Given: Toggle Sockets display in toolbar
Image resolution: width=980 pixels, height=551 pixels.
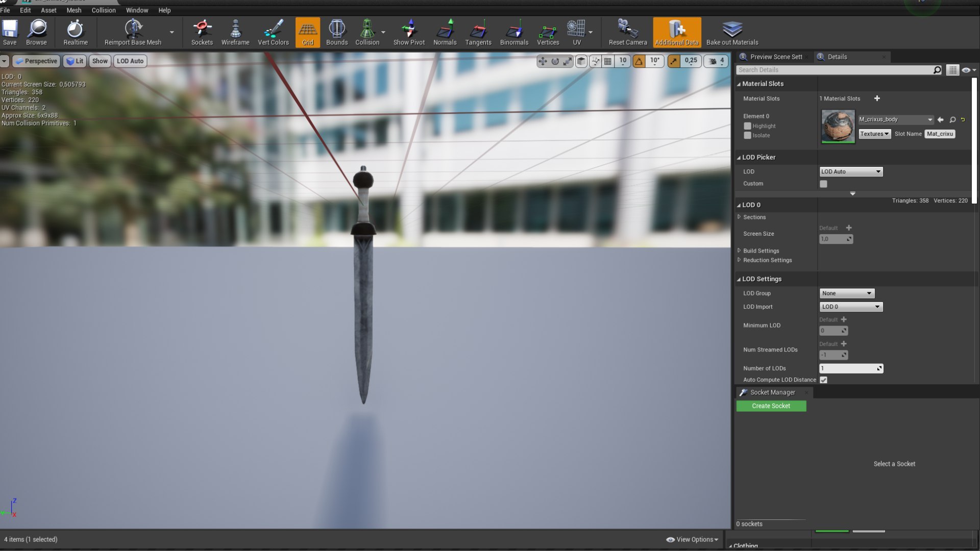Looking at the screenshot, I should (202, 33).
